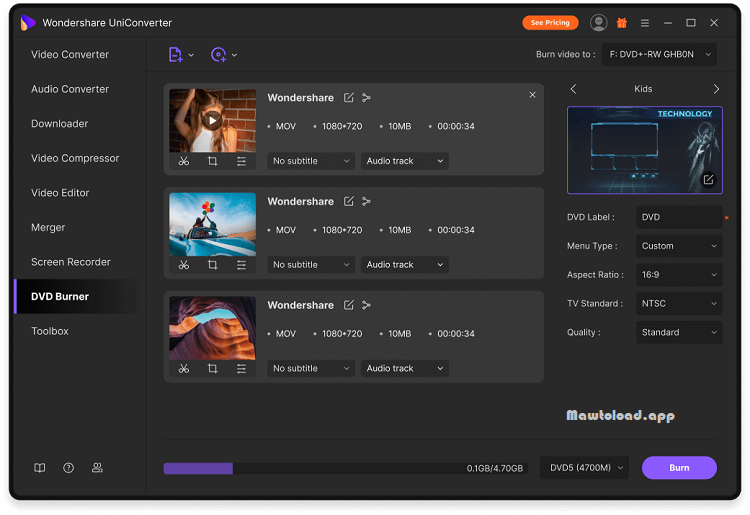
Task: Open effects settings icon of first video
Action: coord(241,161)
